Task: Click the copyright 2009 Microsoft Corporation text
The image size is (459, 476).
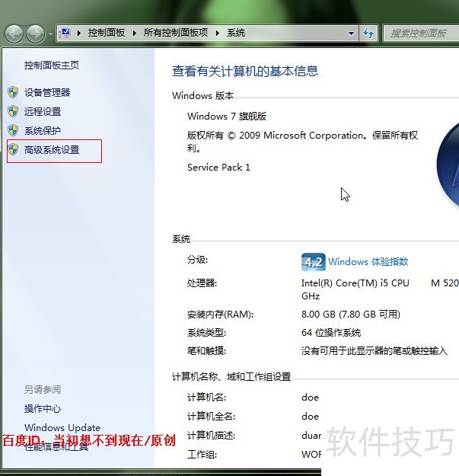Action: coord(302,142)
